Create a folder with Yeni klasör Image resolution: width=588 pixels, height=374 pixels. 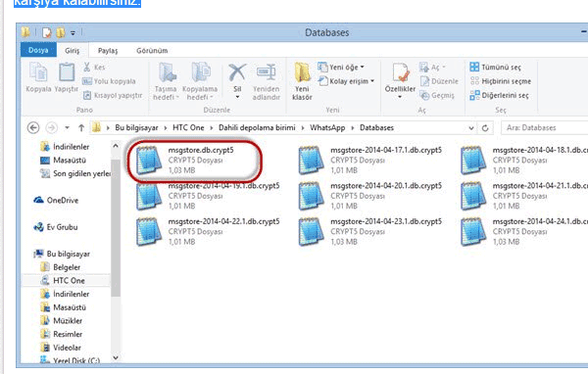[302, 81]
